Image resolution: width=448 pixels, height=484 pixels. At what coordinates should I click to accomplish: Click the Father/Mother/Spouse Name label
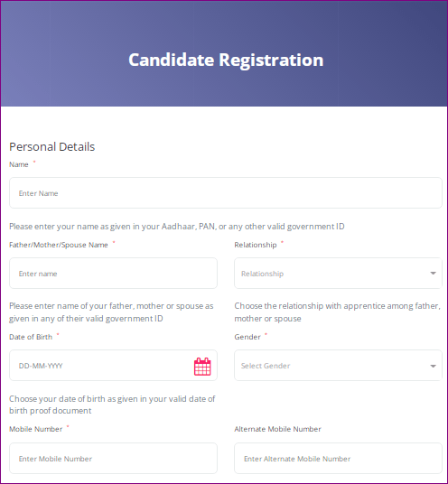click(59, 245)
